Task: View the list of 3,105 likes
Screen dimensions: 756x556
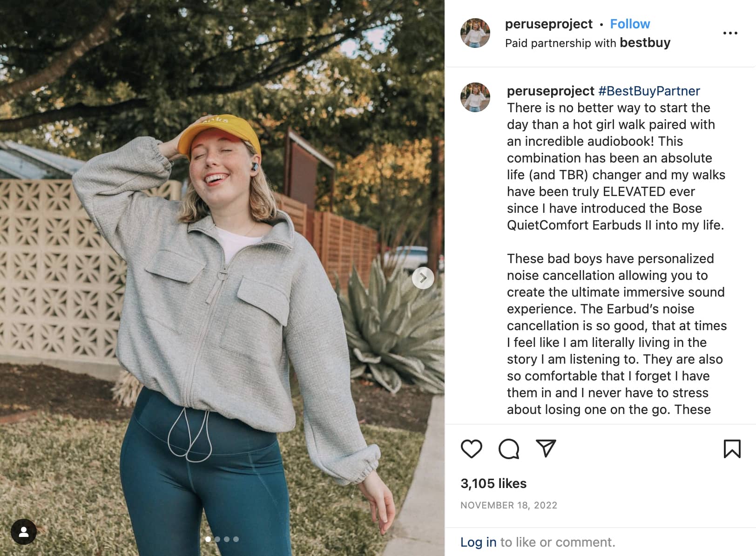Action: click(x=493, y=483)
